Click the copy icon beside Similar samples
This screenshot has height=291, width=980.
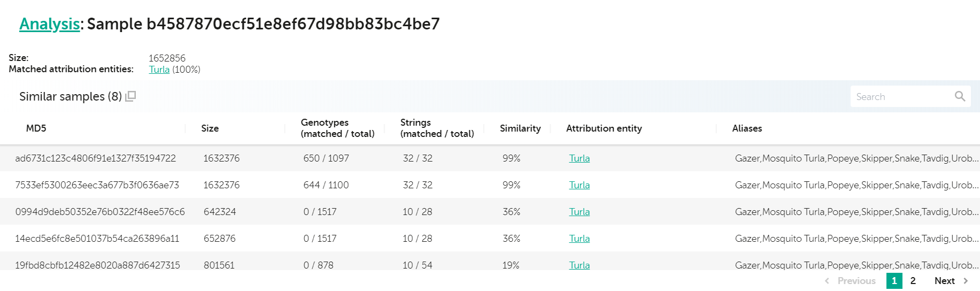[x=131, y=96]
